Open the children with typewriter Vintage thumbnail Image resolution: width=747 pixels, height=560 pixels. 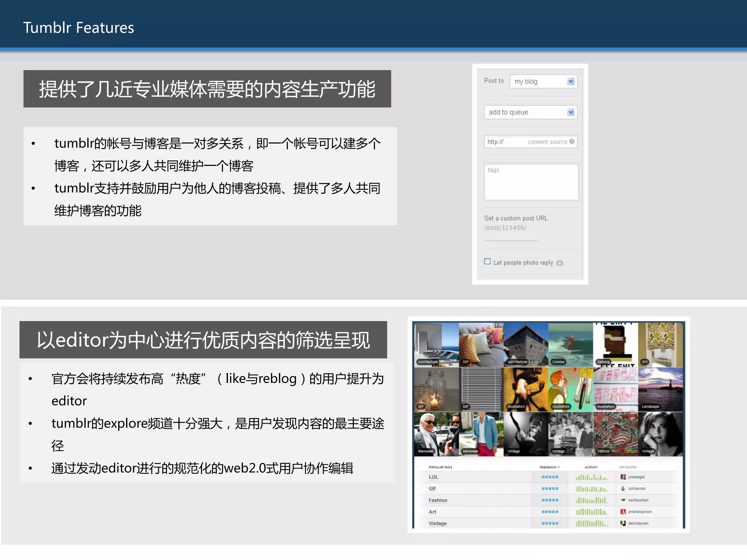pyautogui.click(x=570, y=434)
